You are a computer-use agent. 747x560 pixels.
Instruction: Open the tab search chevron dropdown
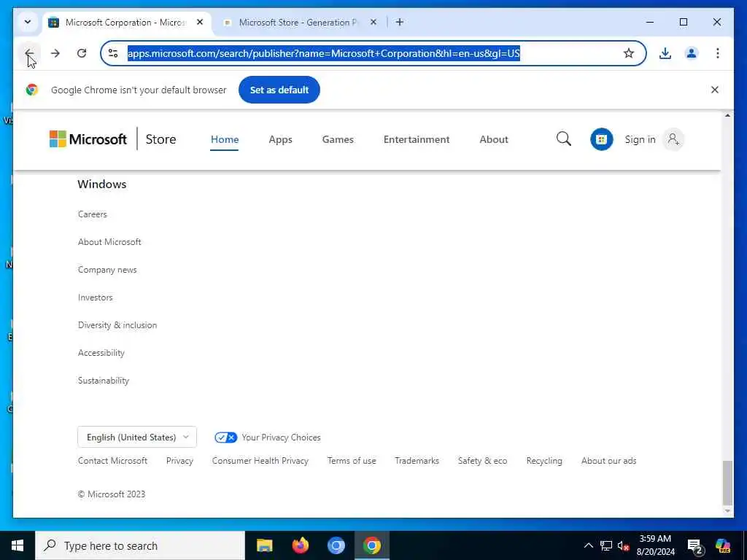tap(28, 22)
